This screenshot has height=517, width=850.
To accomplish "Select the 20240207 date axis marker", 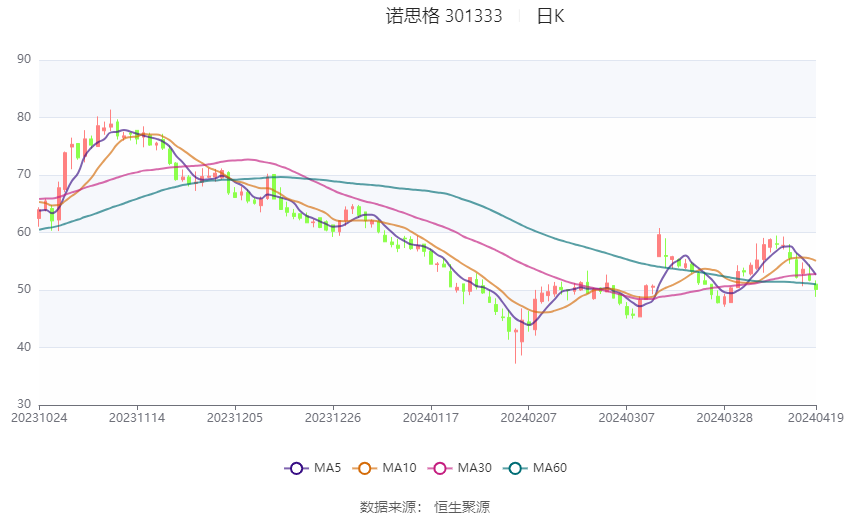I will pos(529,418).
